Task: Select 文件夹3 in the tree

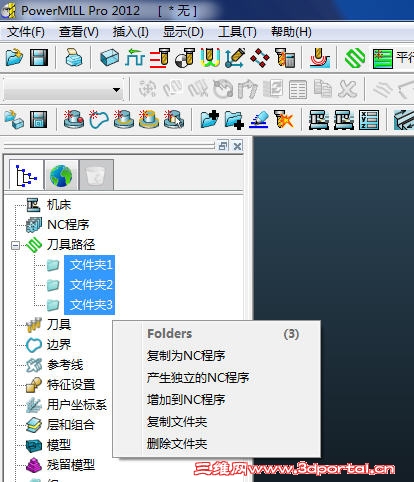Action: tap(90, 305)
